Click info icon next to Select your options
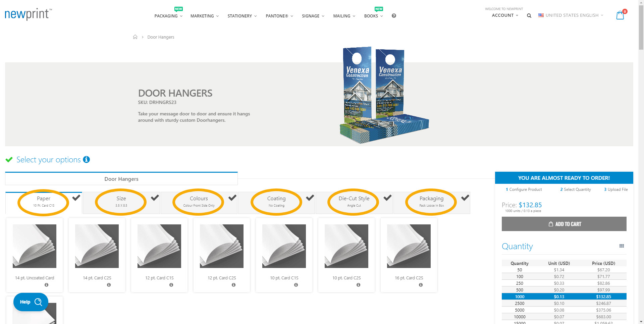 click(x=87, y=159)
